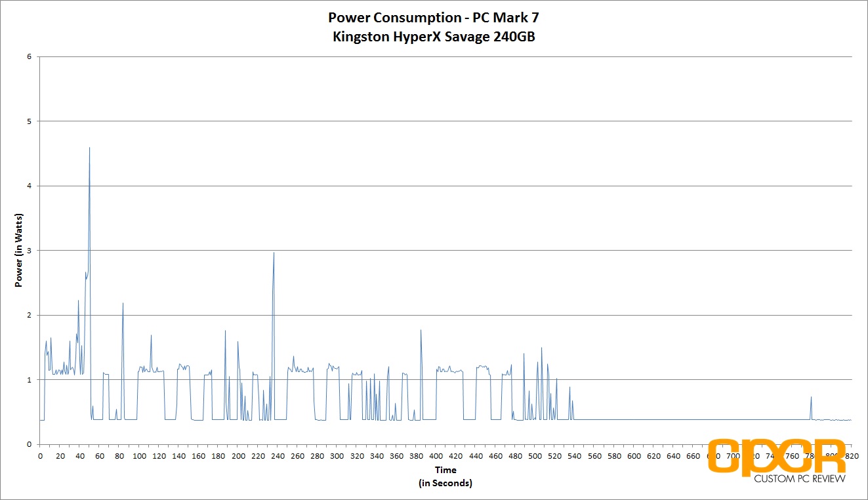The height and width of the screenshot is (500, 868).
Task: Click the "580" tick on the time axis
Action: (x=614, y=455)
